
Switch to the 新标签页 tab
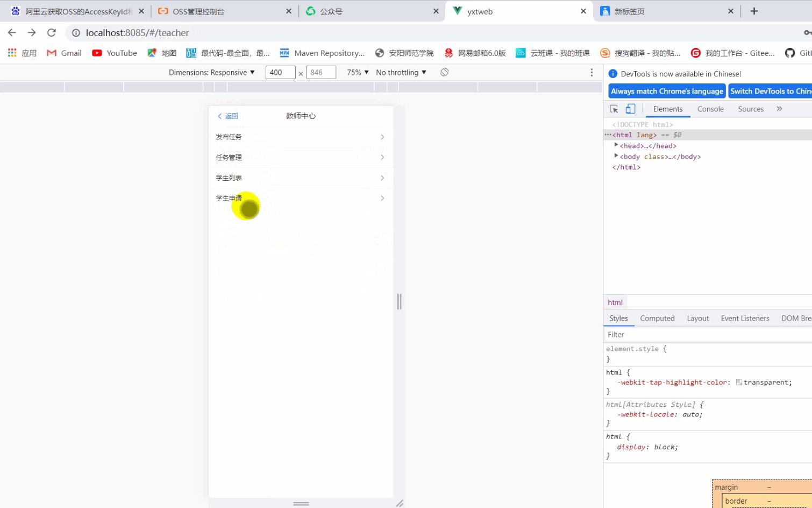point(666,11)
